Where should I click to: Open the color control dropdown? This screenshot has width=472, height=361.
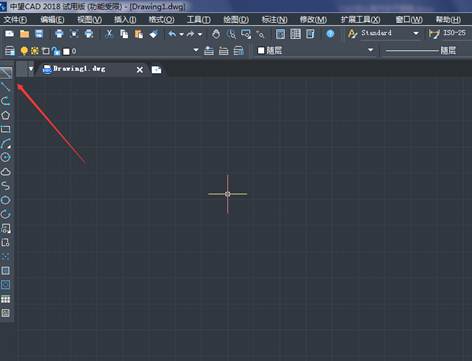click(x=370, y=50)
